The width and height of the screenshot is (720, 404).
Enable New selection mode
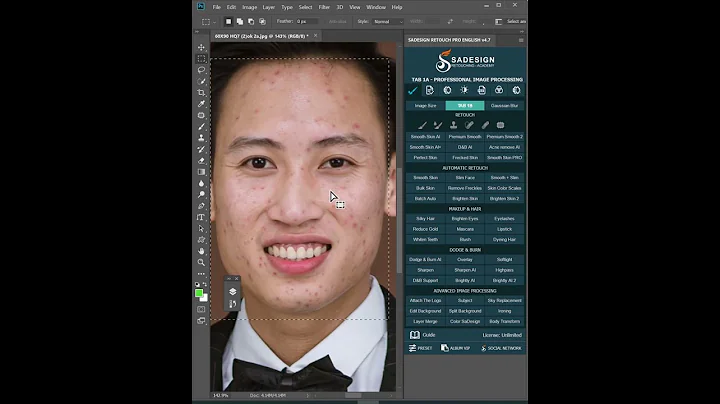tap(228, 22)
